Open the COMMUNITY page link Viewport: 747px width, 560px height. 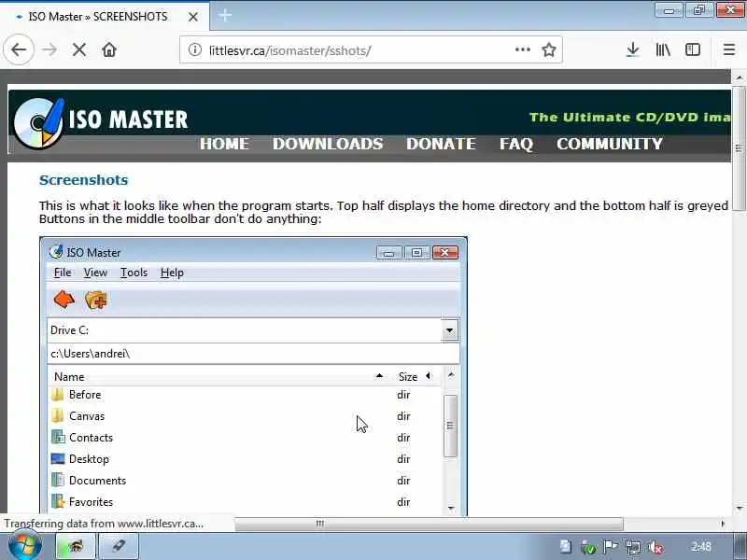tap(610, 144)
